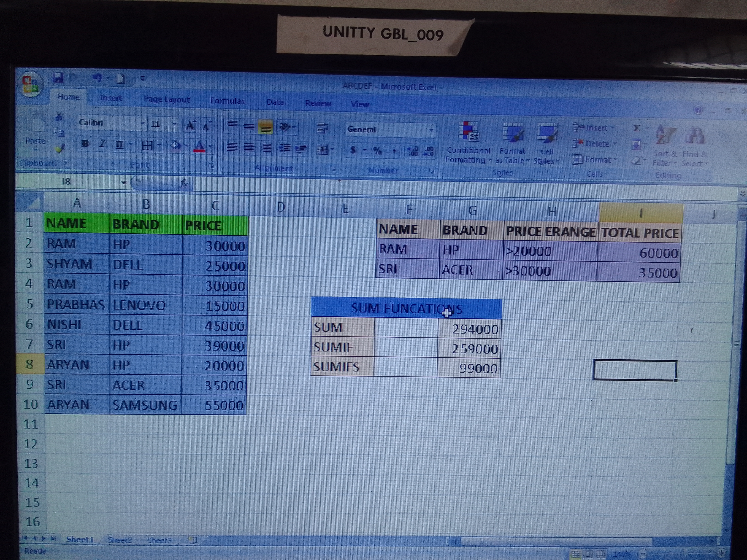The image size is (747, 560).
Task: Click the Save icon in quick access toolbar
Action: [x=58, y=78]
